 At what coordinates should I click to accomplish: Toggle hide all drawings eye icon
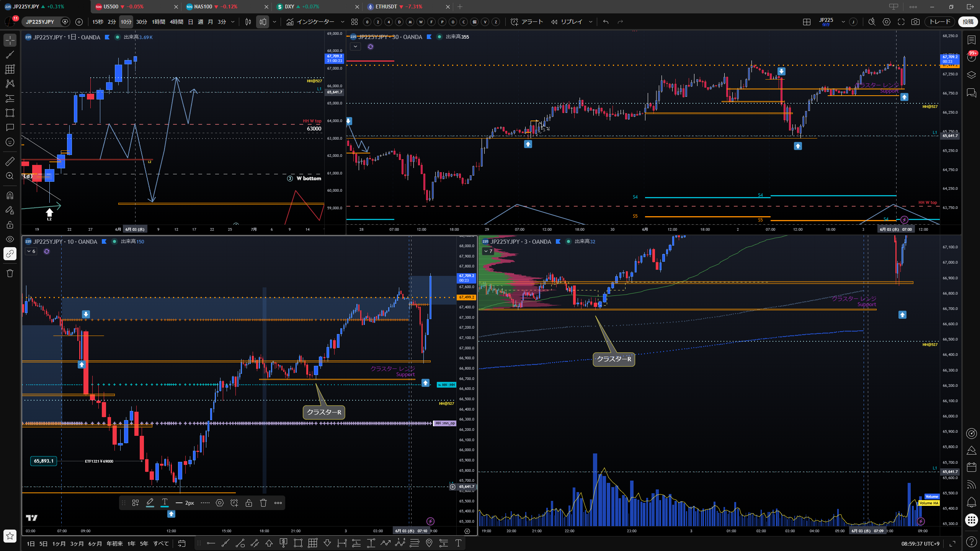click(x=10, y=239)
